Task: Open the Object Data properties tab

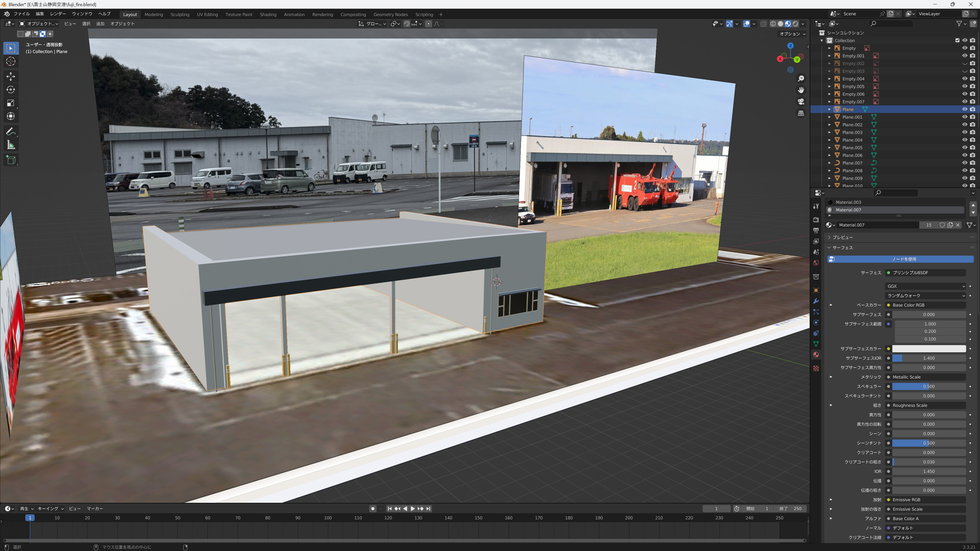Action: point(816,344)
